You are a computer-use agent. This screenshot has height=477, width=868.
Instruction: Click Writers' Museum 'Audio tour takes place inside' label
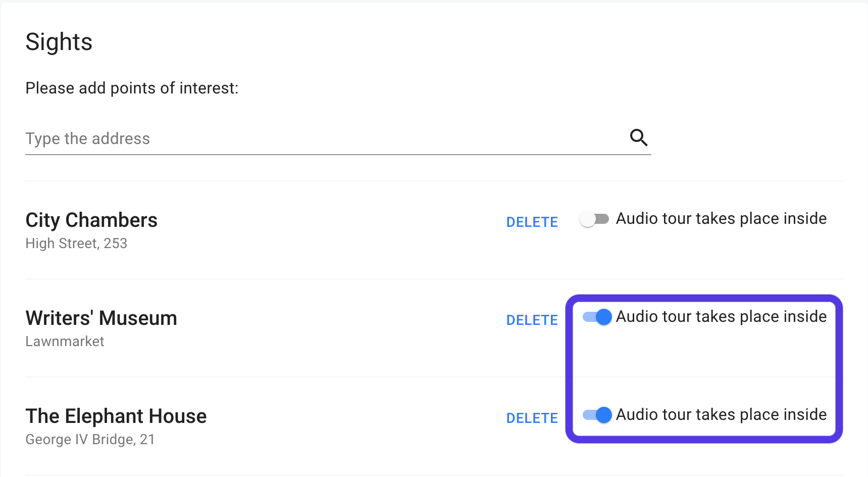coord(721,317)
